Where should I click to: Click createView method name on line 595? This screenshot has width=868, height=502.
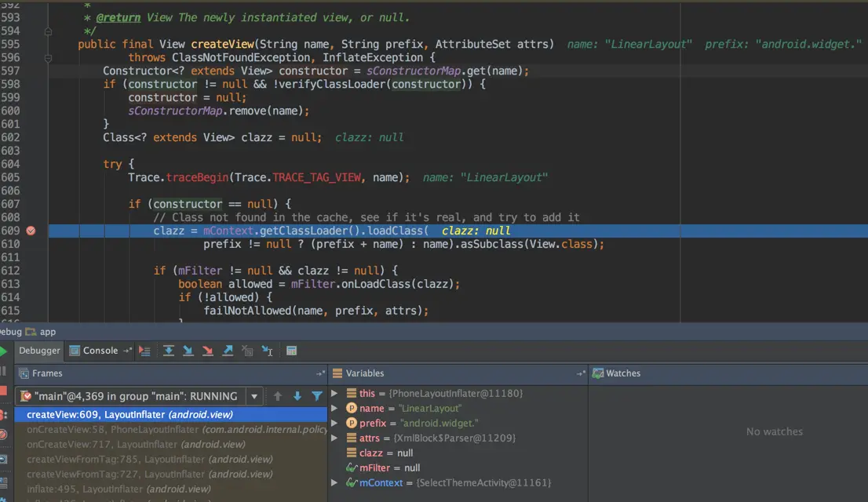pyautogui.click(x=223, y=44)
